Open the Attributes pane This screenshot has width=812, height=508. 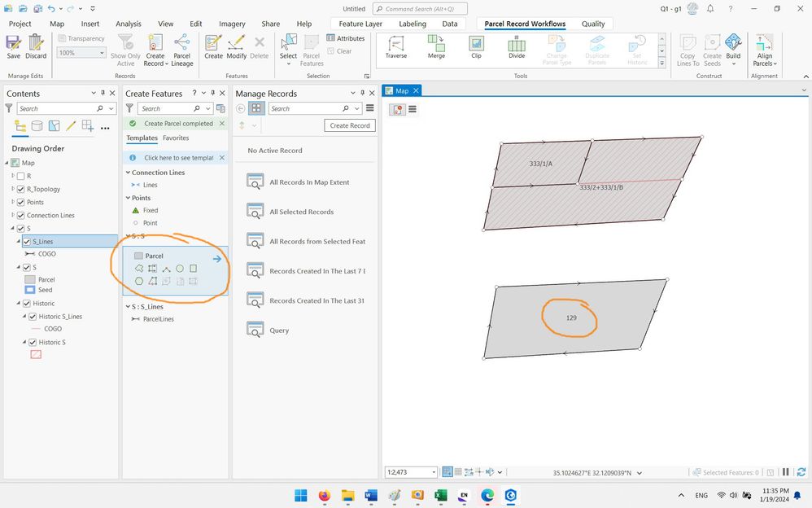pyautogui.click(x=346, y=37)
